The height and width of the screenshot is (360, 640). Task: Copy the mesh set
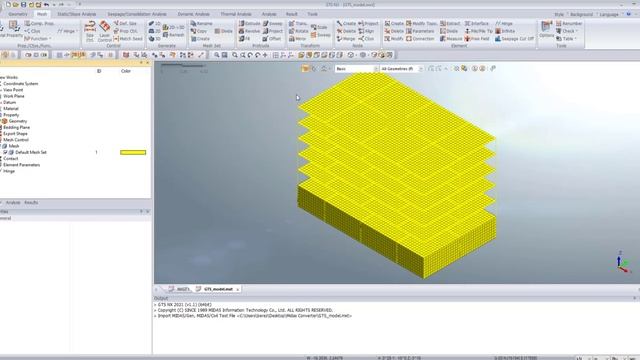click(x=199, y=31)
